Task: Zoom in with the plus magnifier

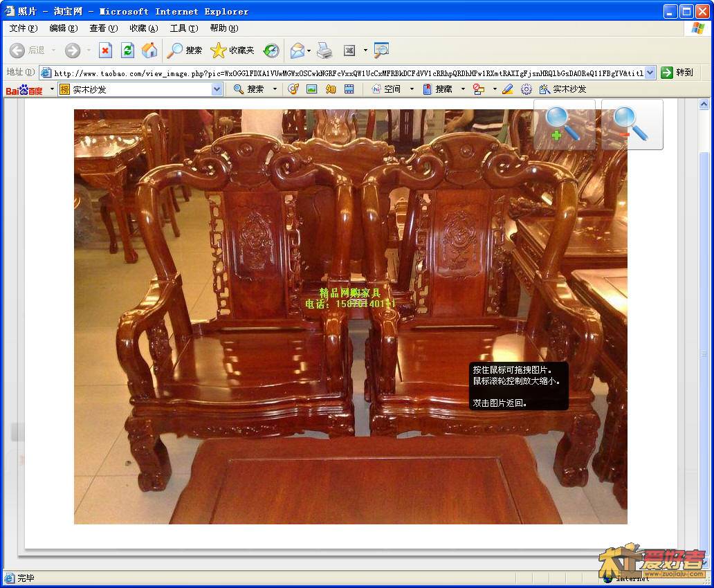Action: click(564, 125)
